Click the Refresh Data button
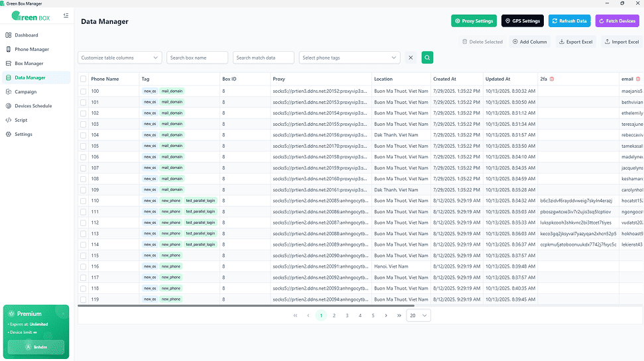Image resolution: width=644 pixels, height=361 pixels. pyautogui.click(x=569, y=21)
